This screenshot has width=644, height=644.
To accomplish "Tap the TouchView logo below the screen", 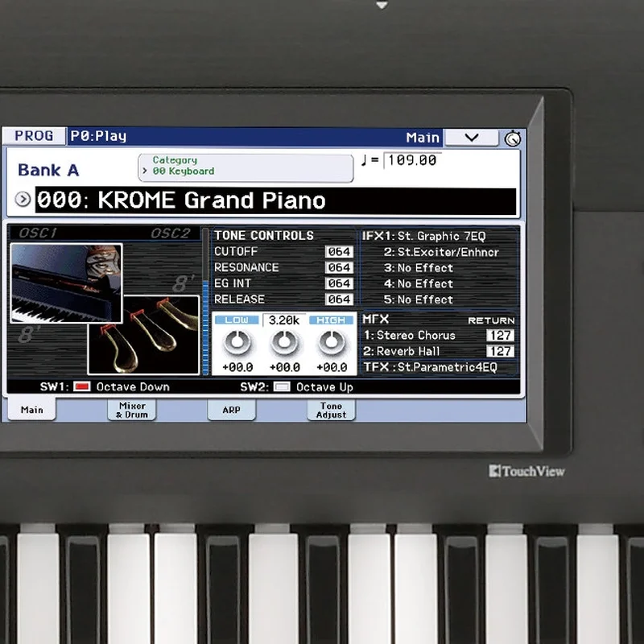I will (527, 470).
